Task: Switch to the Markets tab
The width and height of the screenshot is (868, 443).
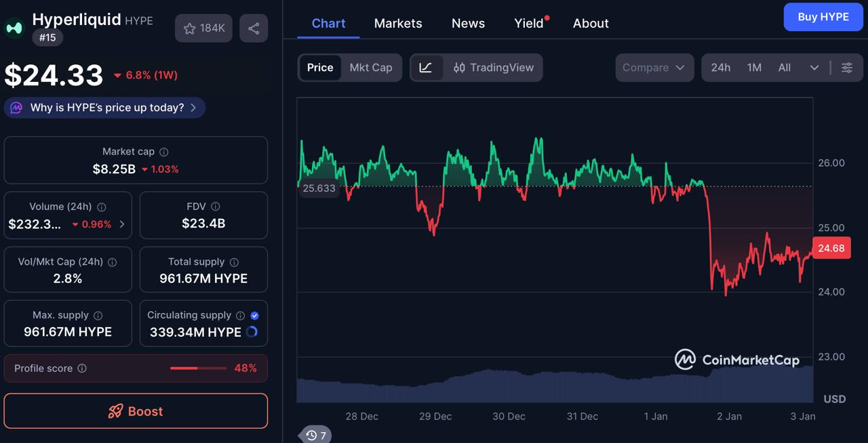Action: [x=398, y=23]
